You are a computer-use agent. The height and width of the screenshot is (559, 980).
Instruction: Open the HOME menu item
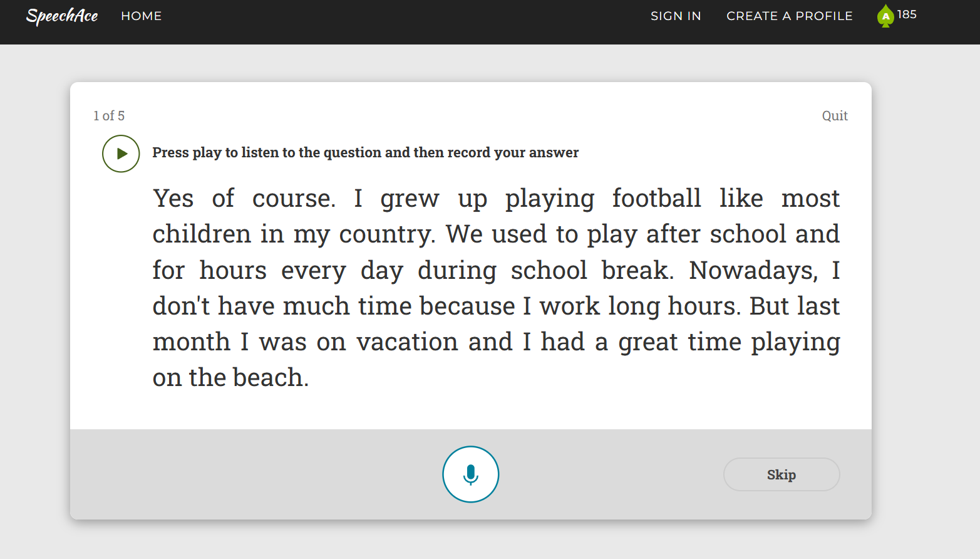pos(142,16)
